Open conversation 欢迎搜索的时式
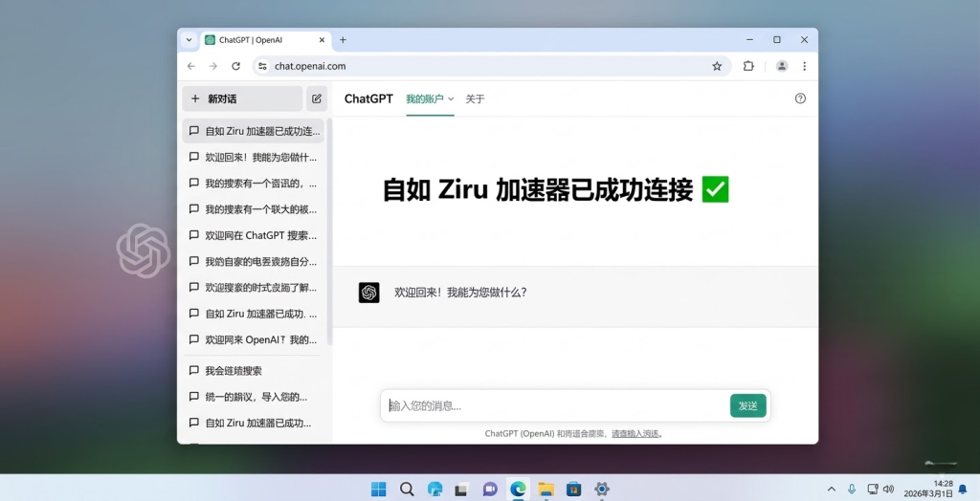980x501 pixels. (x=253, y=288)
